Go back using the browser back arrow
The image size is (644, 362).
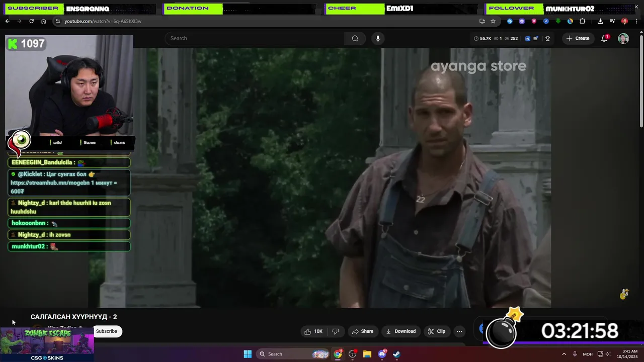(7, 21)
